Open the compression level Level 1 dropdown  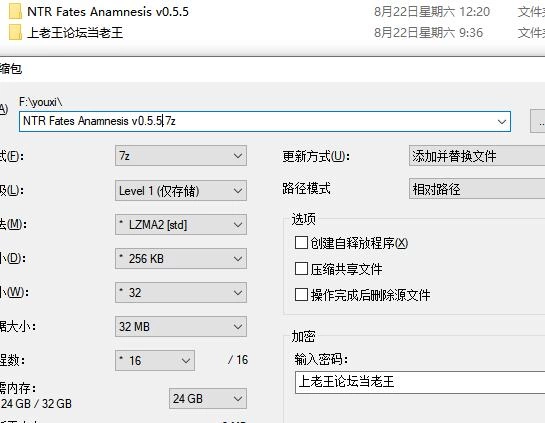point(181,190)
